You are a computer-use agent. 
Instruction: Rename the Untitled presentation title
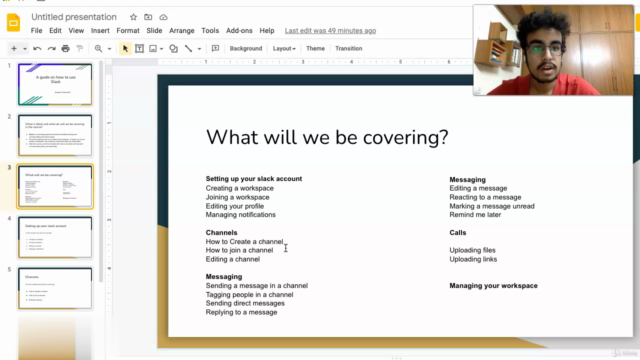74,17
